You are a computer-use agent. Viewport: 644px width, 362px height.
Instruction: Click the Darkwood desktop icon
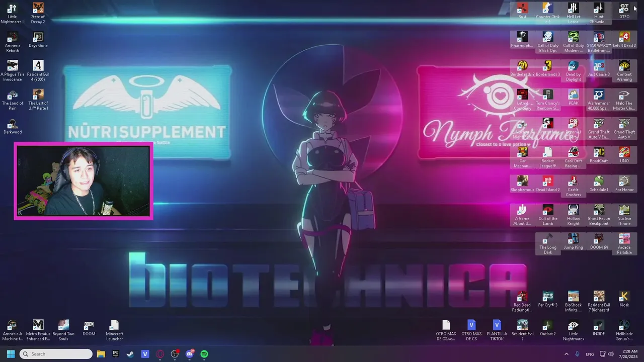click(12, 126)
